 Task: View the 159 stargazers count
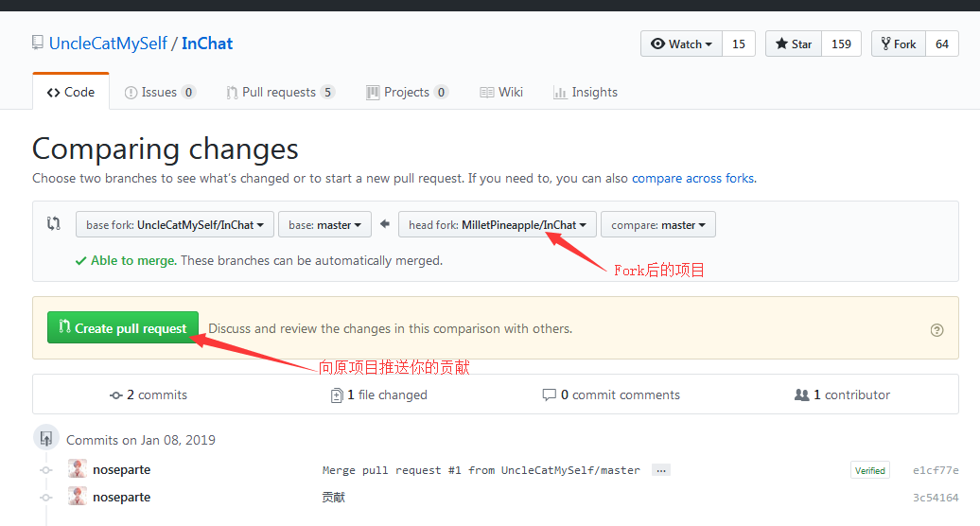[841, 44]
